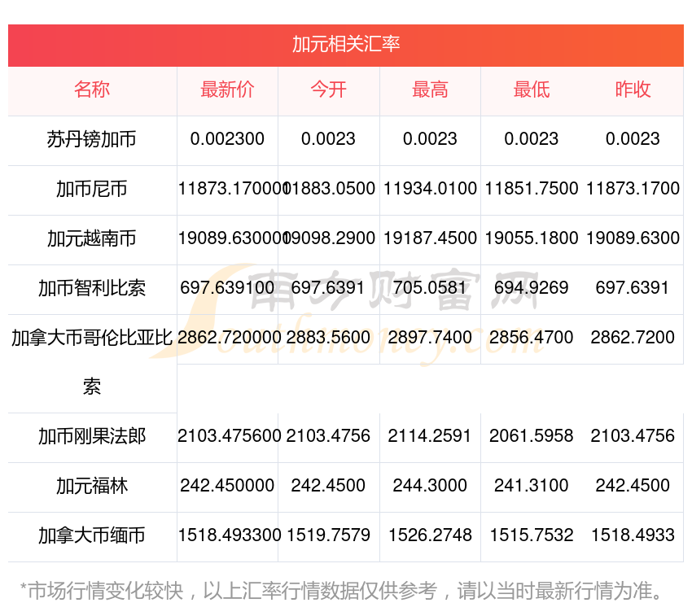Select the 加元福林 row name
692x616 pixels.
click(x=92, y=487)
